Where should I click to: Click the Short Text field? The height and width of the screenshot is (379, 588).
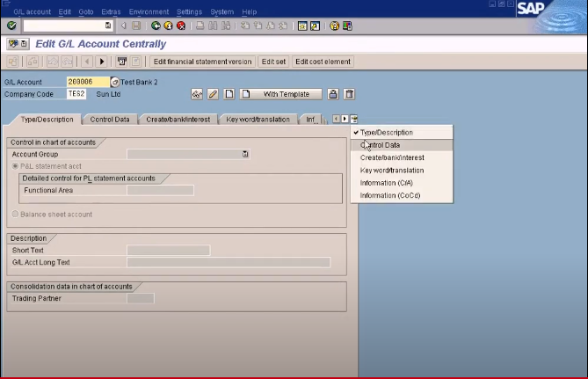tap(169, 251)
